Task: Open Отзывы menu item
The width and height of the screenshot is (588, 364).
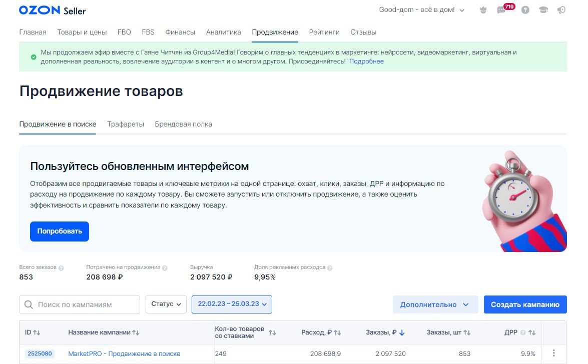Action: [363, 32]
